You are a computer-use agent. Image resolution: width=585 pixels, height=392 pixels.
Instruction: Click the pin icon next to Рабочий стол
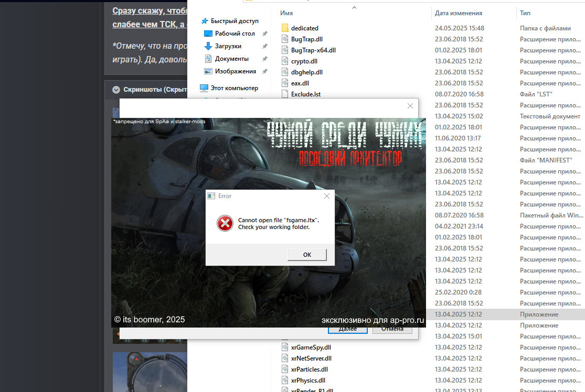point(264,34)
